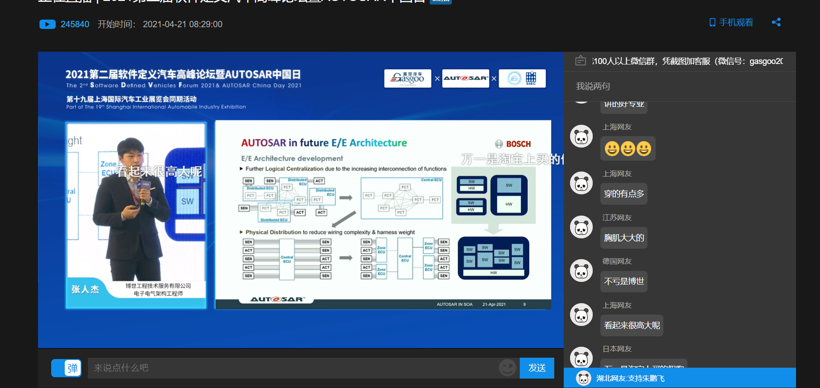Click the 穿的有点多 chat message
This screenshot has height=388, width=820.
[624, 194]
